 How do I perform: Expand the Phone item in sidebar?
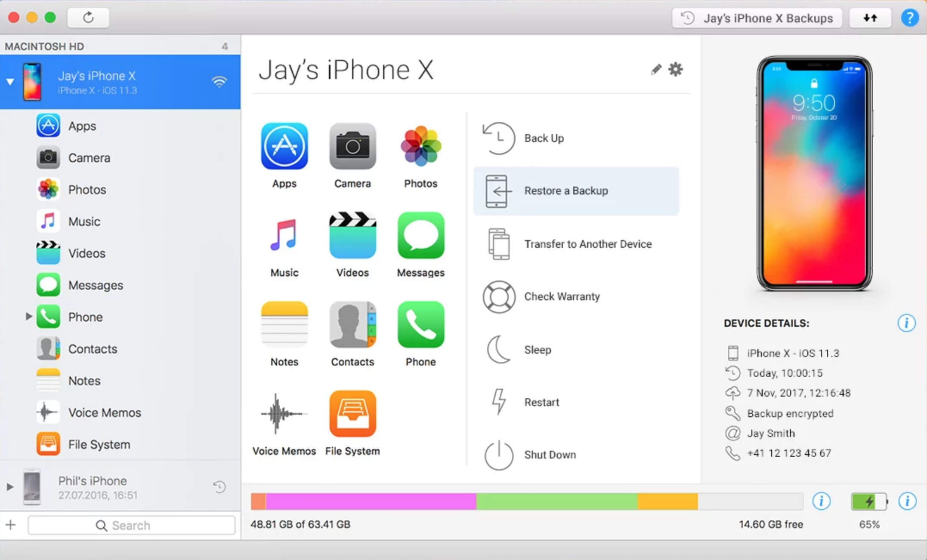[28, 317]
